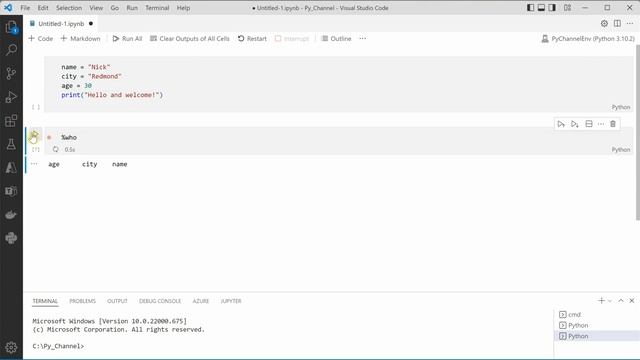Open the Go menu
This screenshot has width=640, height=360.
115,8
